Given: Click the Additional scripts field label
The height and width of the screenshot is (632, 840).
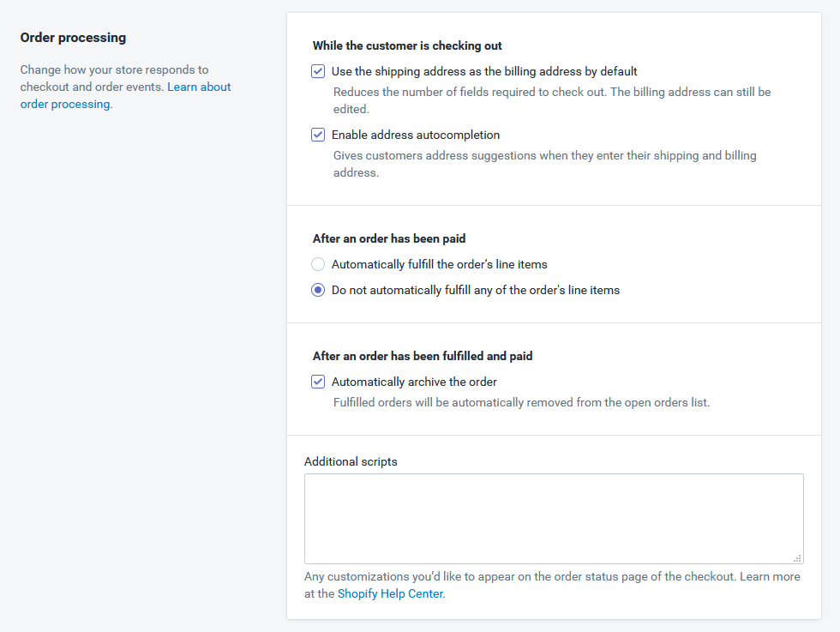Looking at the screenshot, I should pos(351,461).
